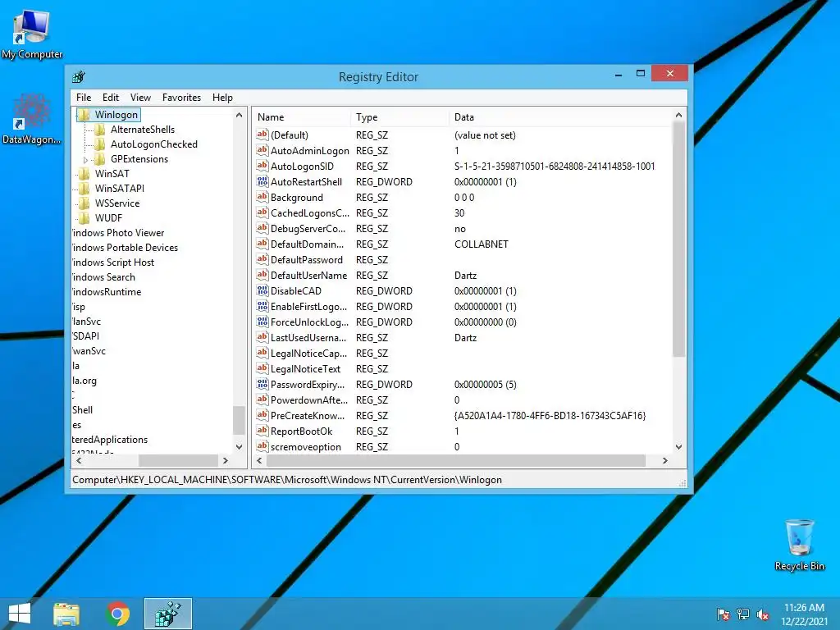Open the Help menu
840x630 pixels.
222,98
